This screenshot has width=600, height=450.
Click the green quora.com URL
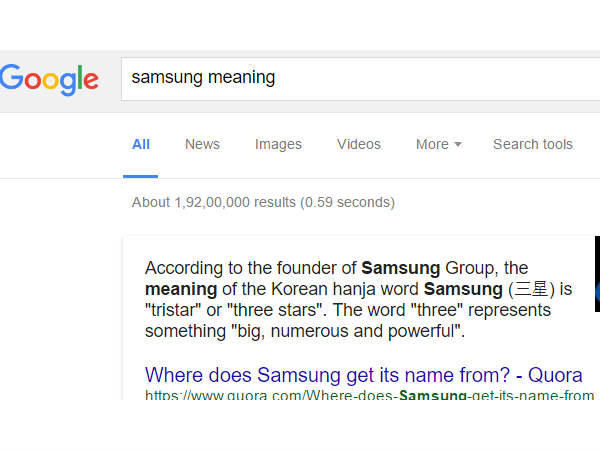369,396
